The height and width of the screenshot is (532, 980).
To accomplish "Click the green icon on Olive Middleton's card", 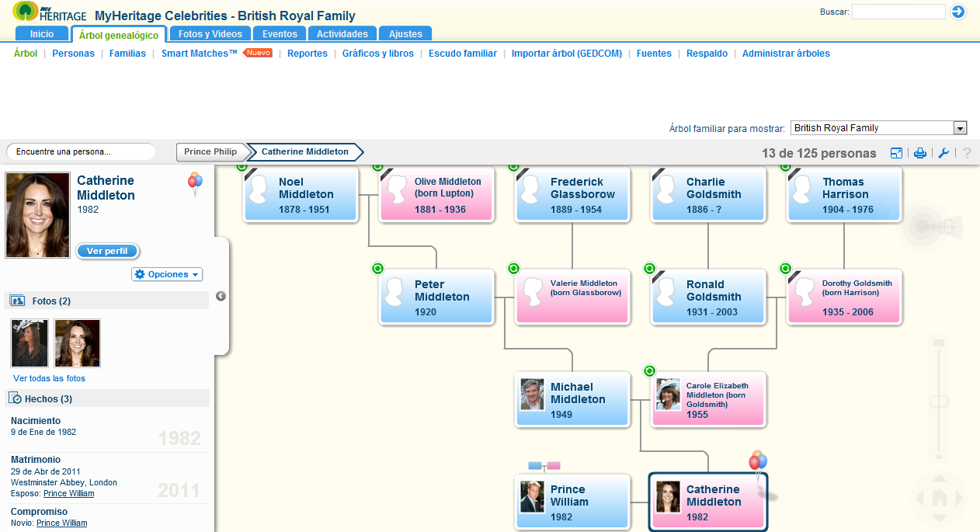I will [377, 167].
